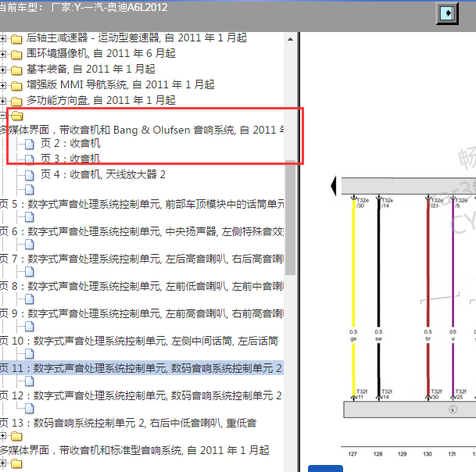Click document icon directly above 页 11 label

30,354
